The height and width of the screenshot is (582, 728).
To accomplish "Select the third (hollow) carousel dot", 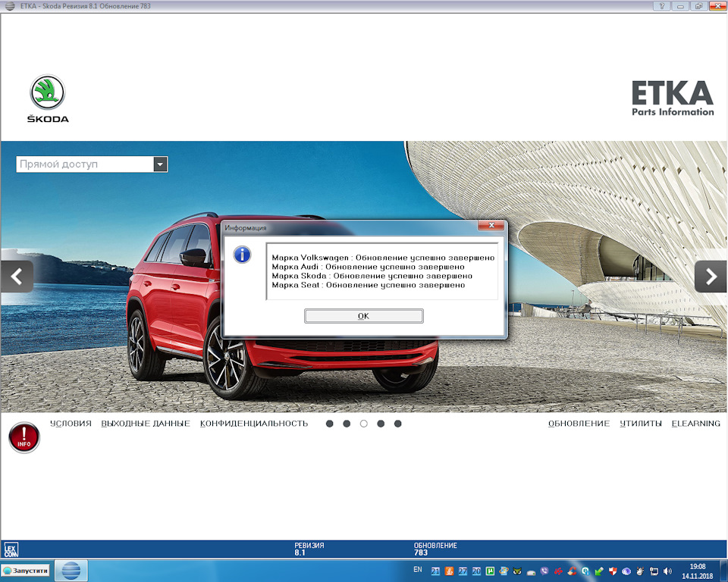I will [363, 424].
